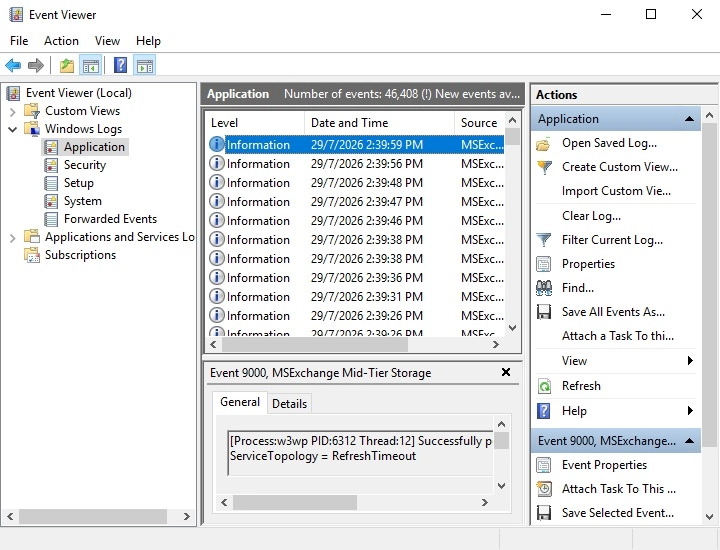
Task: Collapse the Event 9000 section in Actions
Action: (x=689, y=441)
